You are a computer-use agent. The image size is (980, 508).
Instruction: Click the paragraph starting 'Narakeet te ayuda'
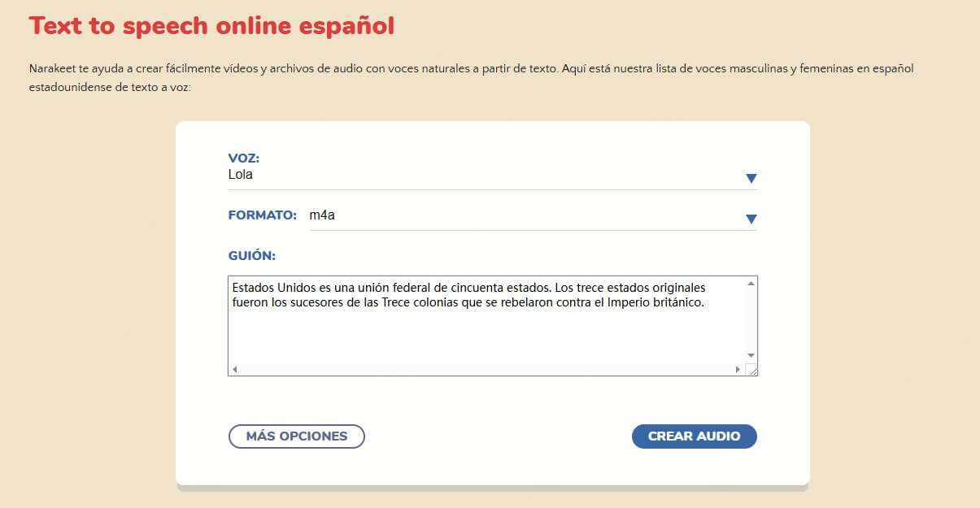(471, 77)
